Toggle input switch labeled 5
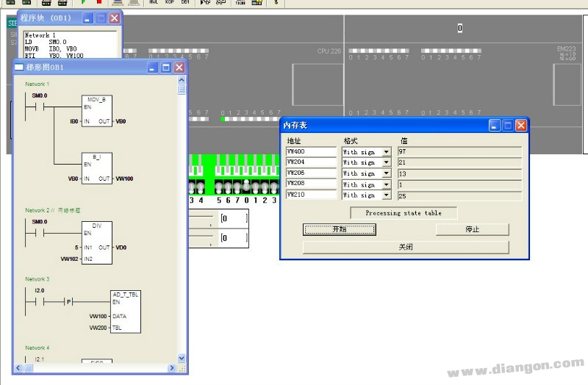 coord(219,187)
